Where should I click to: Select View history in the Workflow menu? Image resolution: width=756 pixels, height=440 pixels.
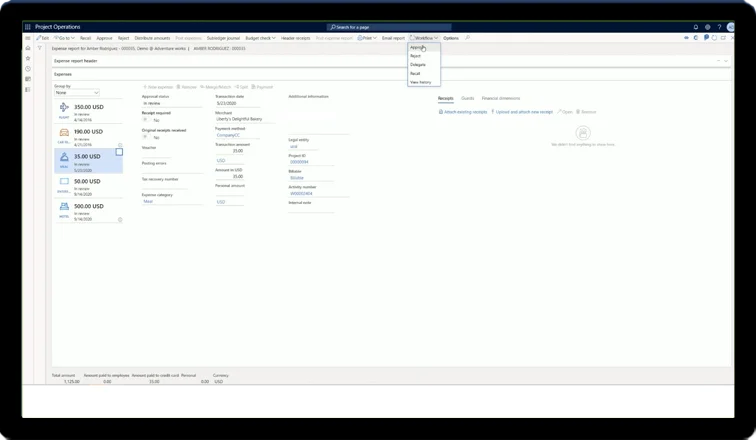point(420,81)
